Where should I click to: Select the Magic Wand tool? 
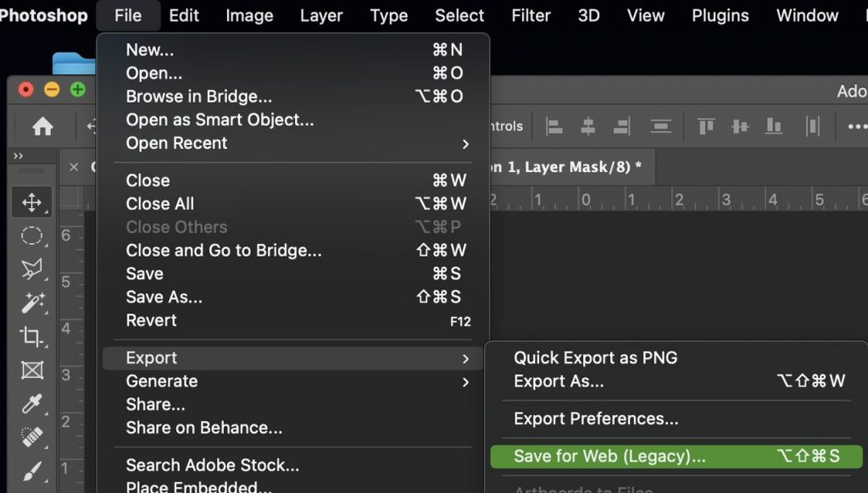32,303
